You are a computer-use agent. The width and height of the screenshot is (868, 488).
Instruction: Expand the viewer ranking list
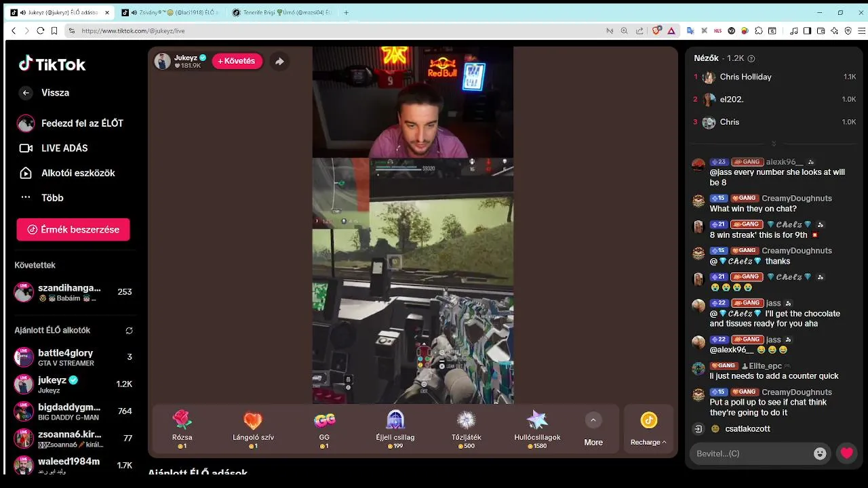pyautogui.click(x=774, y=144)
